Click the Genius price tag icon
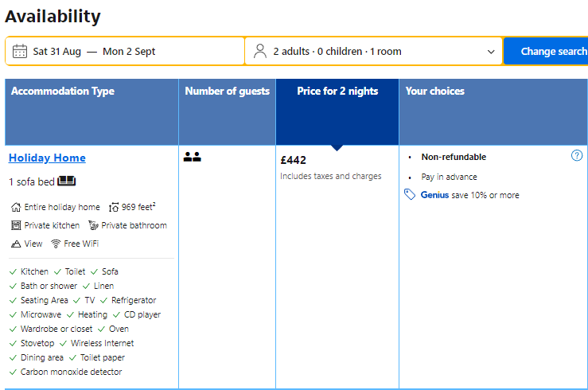588x390 pixels. tap(410, 195)
